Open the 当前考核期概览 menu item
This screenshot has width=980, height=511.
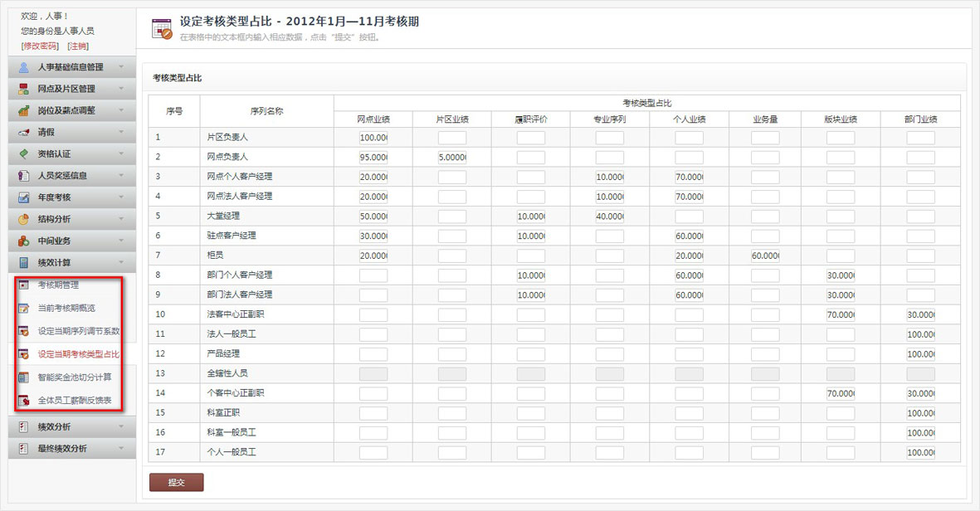tap(66, 308)
